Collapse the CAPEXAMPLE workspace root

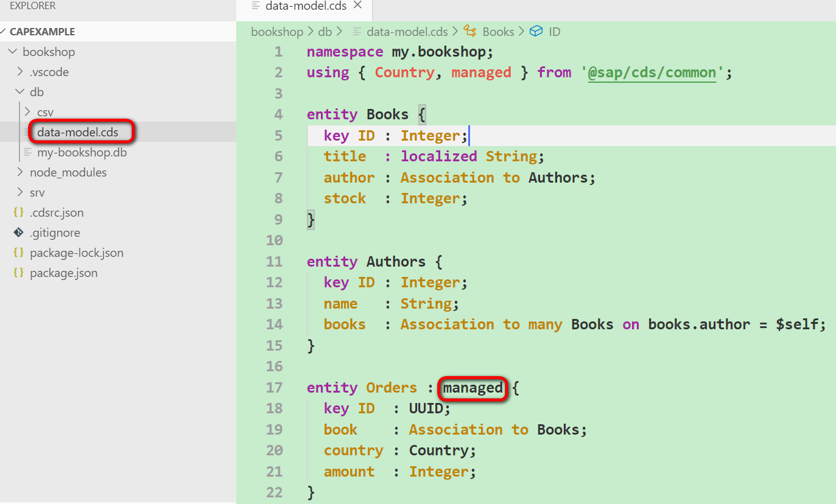3,32
